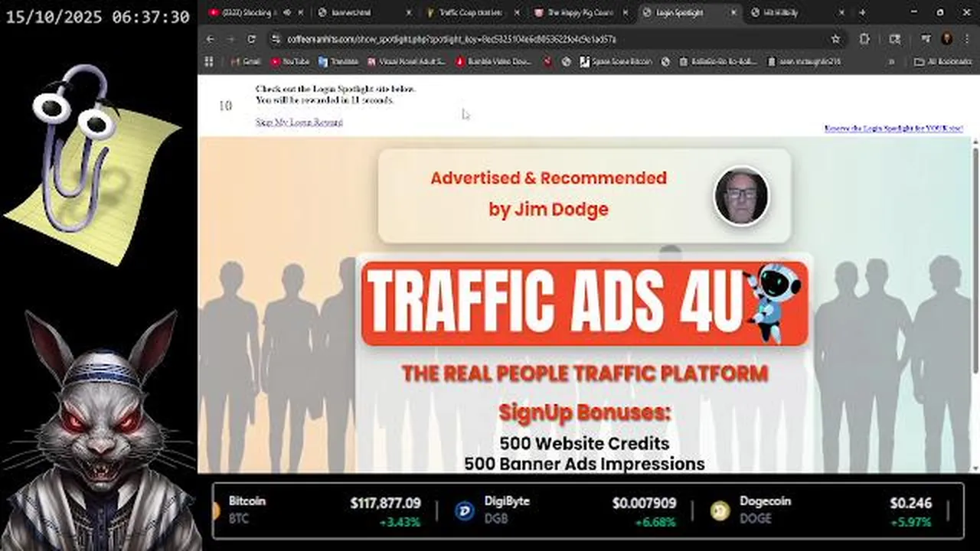Viewport: 980px width, 551px height.
Task: Click Jim Dodge profile photo
Action: tap(741, 195)
